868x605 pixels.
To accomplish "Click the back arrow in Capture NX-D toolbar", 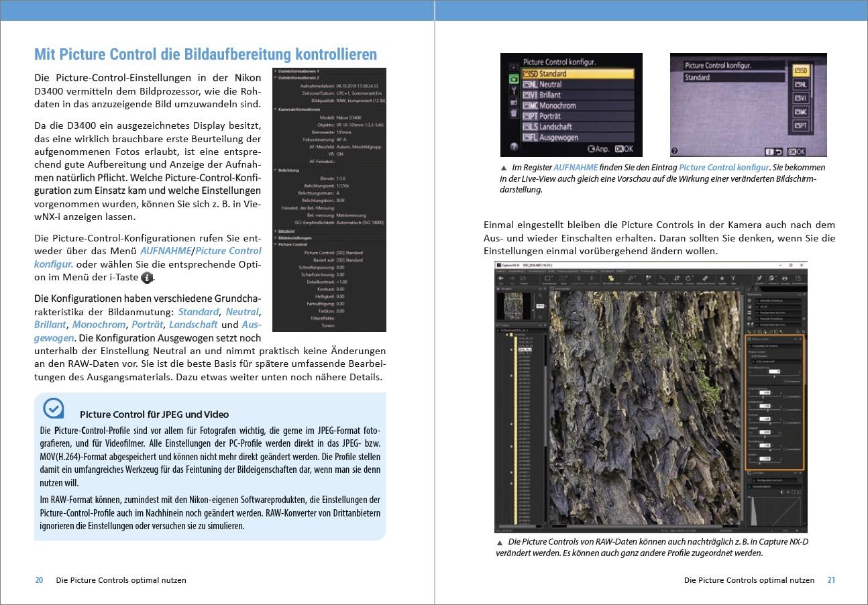I will tap(502, 279).
